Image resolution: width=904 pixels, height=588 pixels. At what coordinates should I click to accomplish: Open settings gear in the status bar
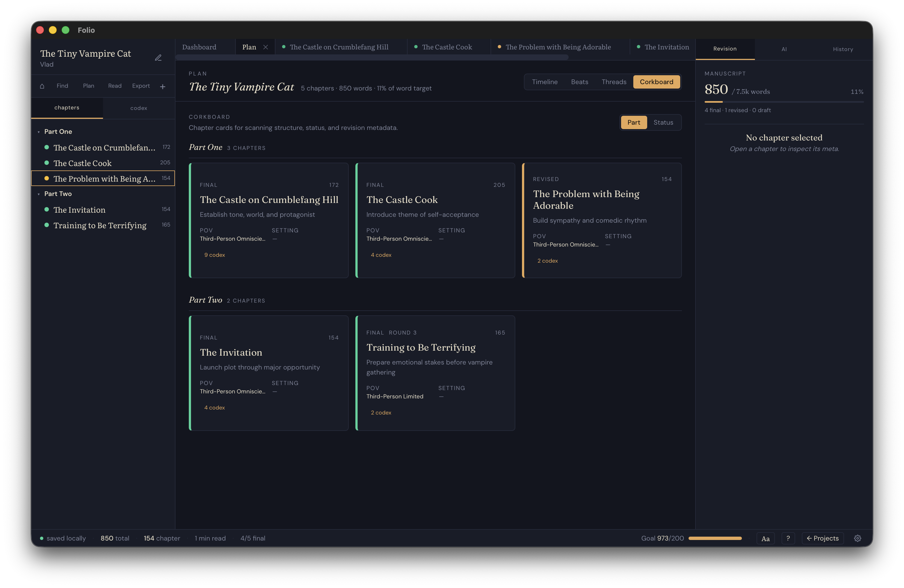pyautogui.click(x=857, y=538)
